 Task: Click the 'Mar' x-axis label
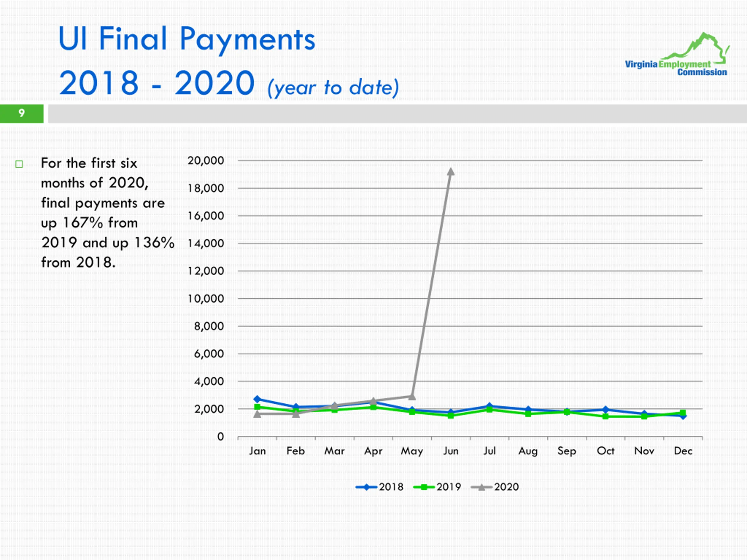coord(334,451)
